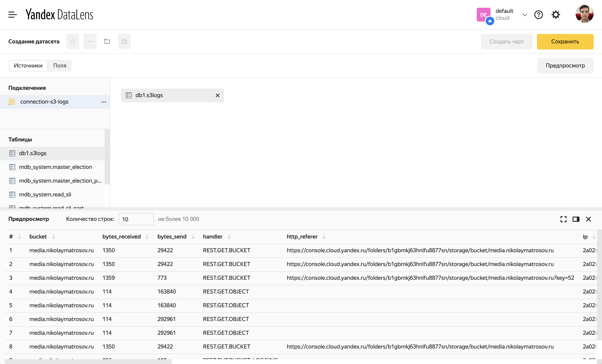602x364 pixels.
Task: Click bytes_send value 773 in row 3
Action: coord(162,278)
